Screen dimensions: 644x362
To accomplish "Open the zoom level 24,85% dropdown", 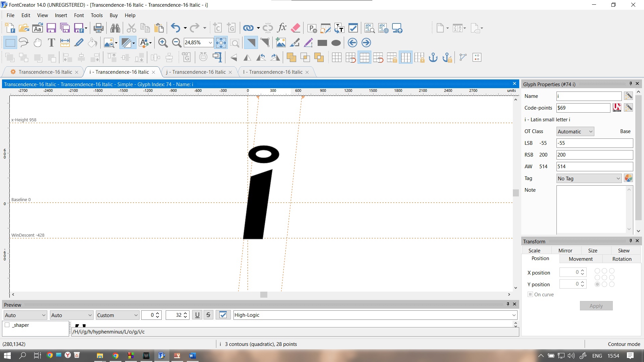I will [210, 43].
